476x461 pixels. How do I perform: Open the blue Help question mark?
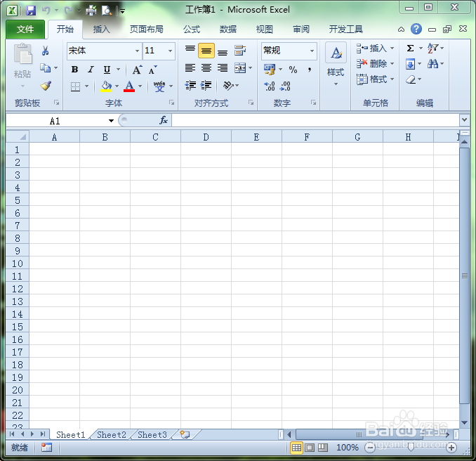(x=416, y=30)
